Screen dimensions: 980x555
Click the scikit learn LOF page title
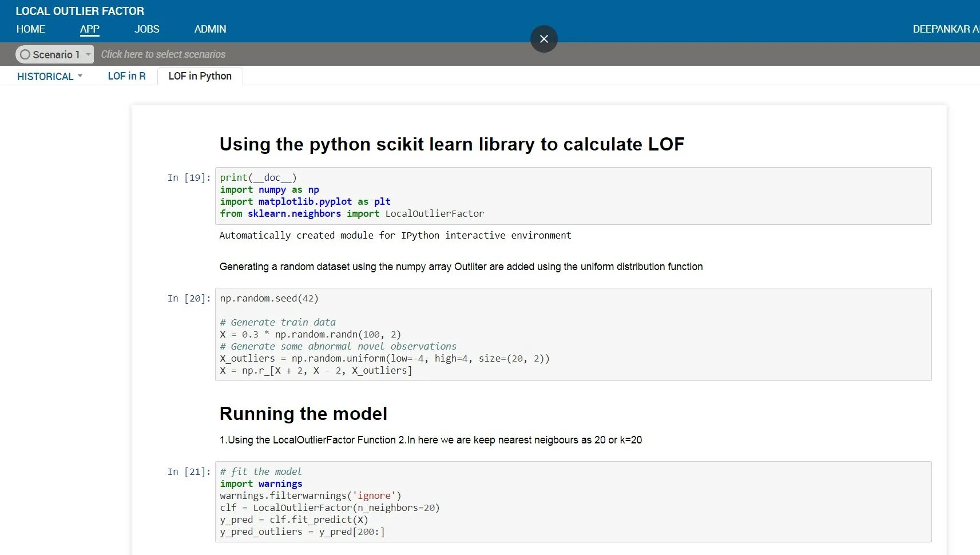point(452,144)
